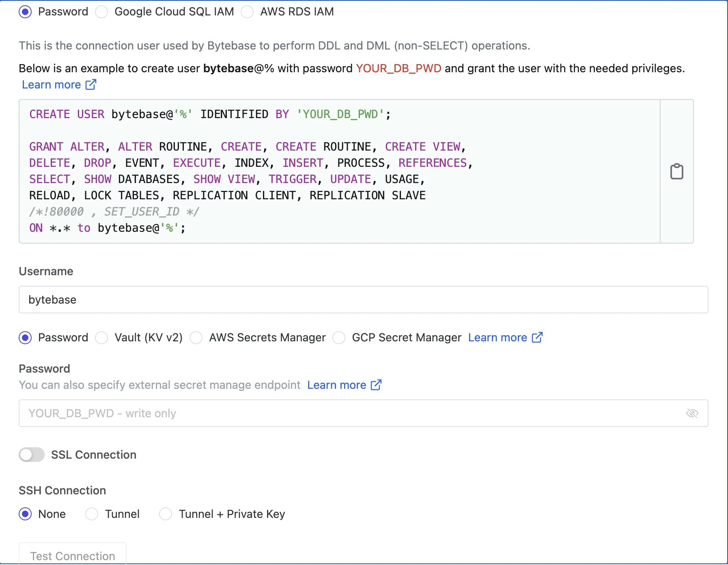Click the RELOAD, LOCK TABLES code line
The image size is (728, 565).
(227, 195)
